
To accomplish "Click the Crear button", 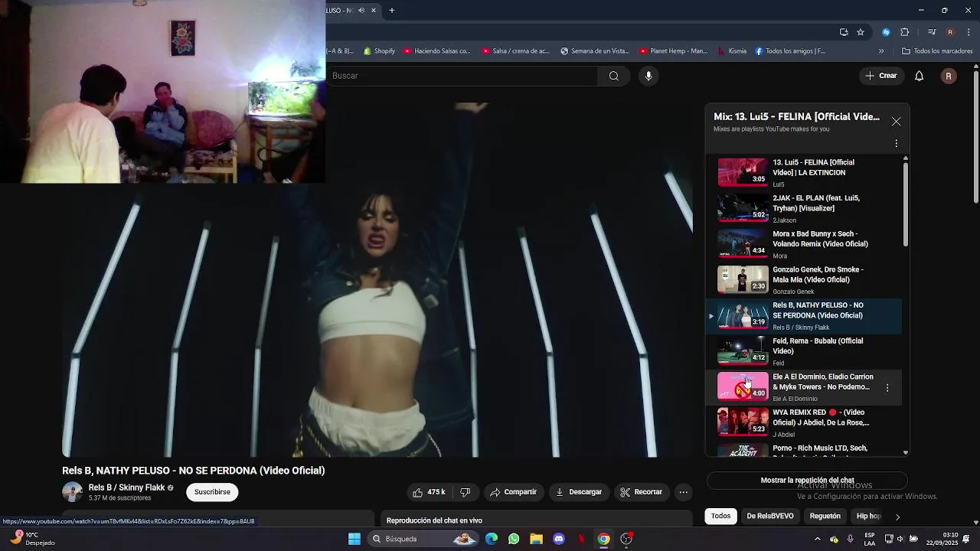I will pyautogui.click(x=880, y=76).
